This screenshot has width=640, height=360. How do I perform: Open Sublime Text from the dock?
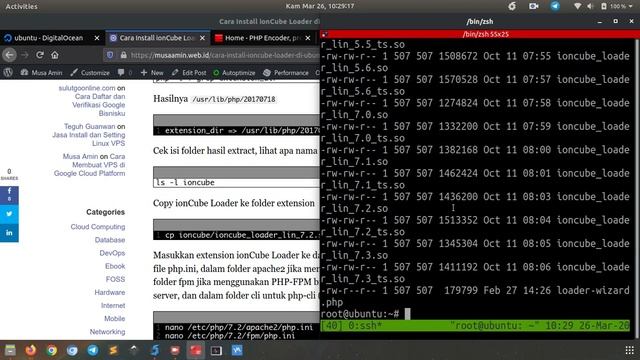(113, 350)
